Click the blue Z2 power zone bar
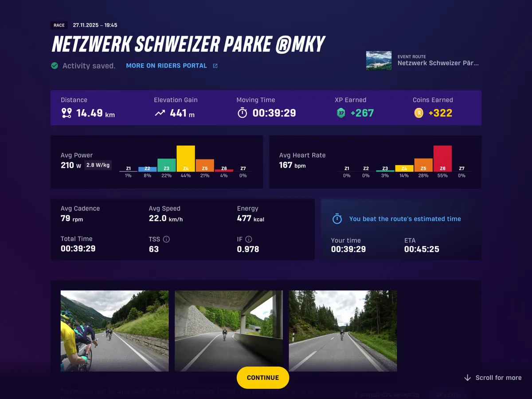Image resolution: width=532 pixels, height=399 pixels. 148,169
